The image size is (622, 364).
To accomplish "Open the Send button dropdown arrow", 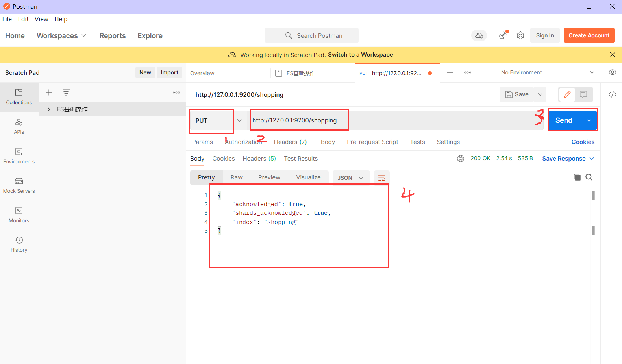I will [x=589, y=120].
